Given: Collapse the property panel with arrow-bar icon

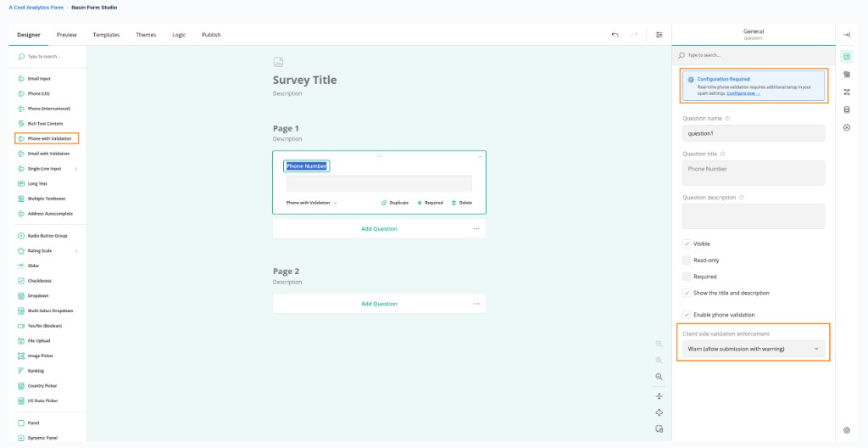Looking at the screenshot, I should point(847,35).
